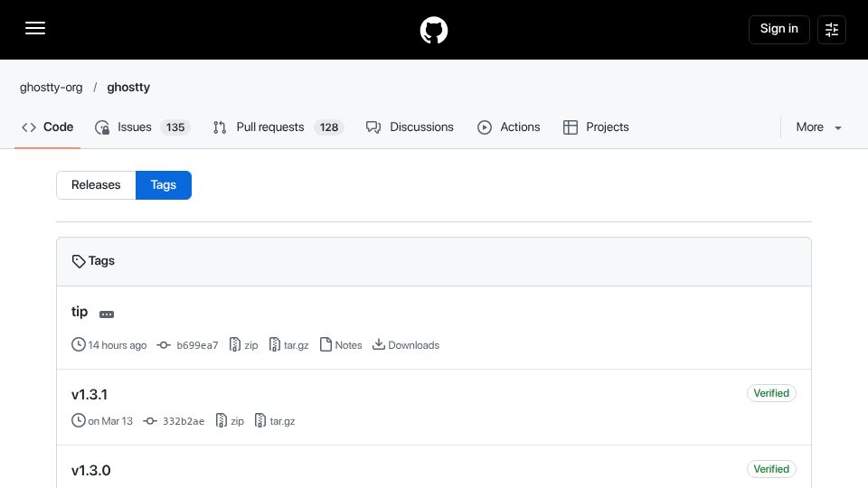Open the Actions tab
The height and width of the screenshot is (488, 868).
pos(509,127)
